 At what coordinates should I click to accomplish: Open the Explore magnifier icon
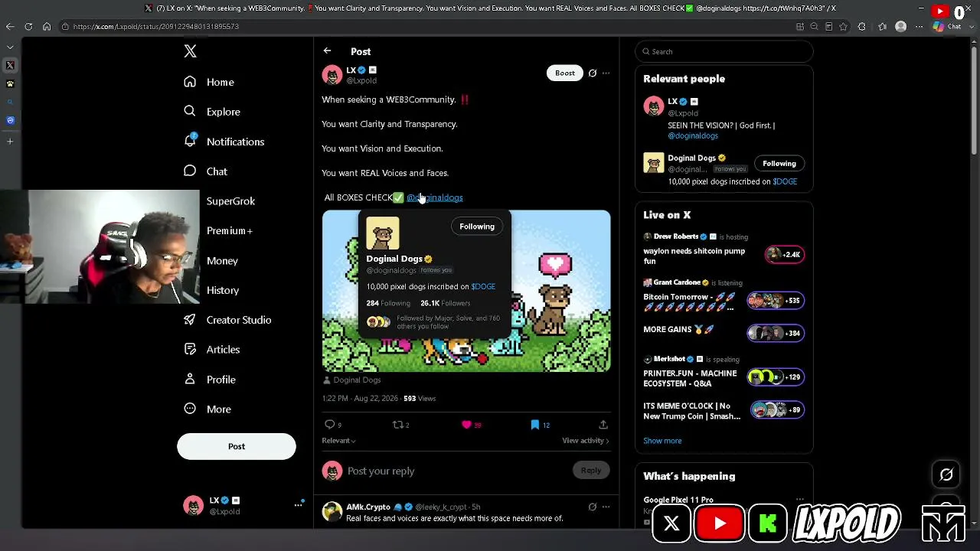click(190, 112)
